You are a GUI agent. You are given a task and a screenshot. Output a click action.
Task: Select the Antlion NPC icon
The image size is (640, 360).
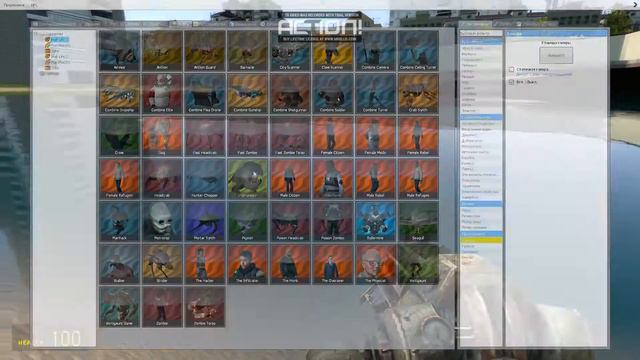click(x=162, y=51)
